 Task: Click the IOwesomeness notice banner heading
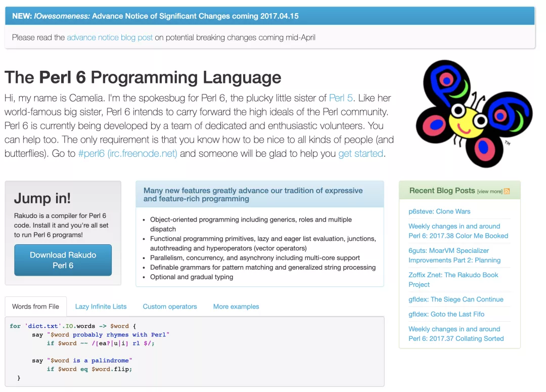point(155,16)
